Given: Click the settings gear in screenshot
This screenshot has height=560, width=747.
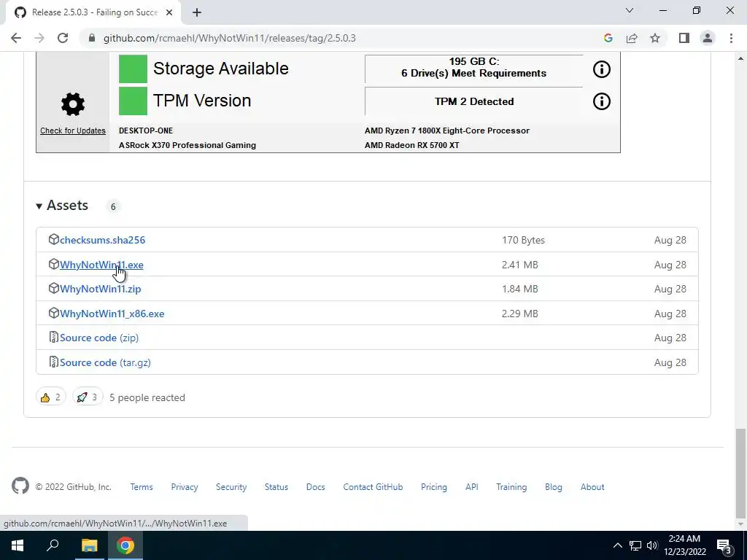Looking at the screenshot, I should (73, 104).
